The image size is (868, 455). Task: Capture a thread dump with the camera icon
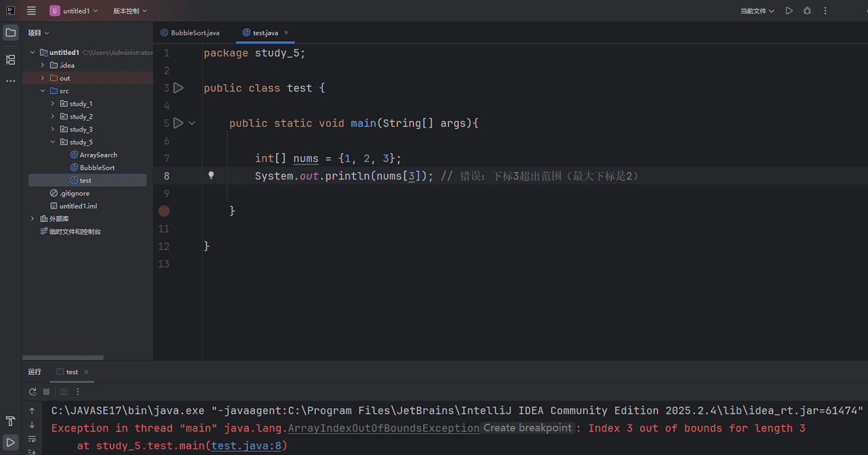(x=64, y=391)
